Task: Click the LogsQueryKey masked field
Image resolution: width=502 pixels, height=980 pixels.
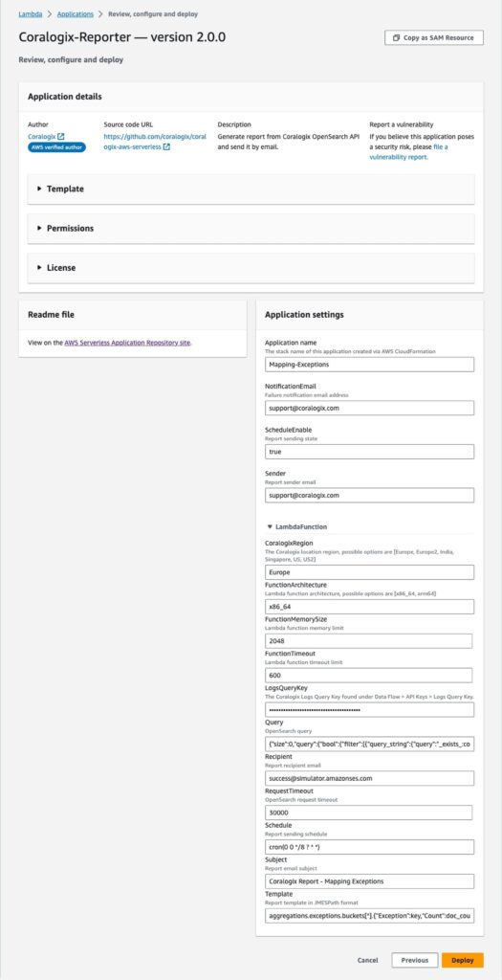Action: tap(369, 710)
